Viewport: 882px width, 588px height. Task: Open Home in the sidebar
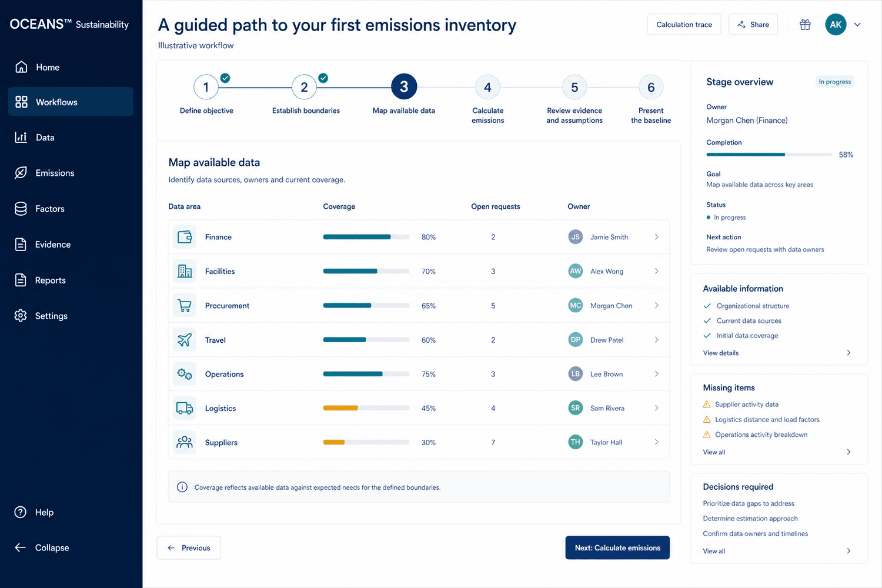[71, 67]
